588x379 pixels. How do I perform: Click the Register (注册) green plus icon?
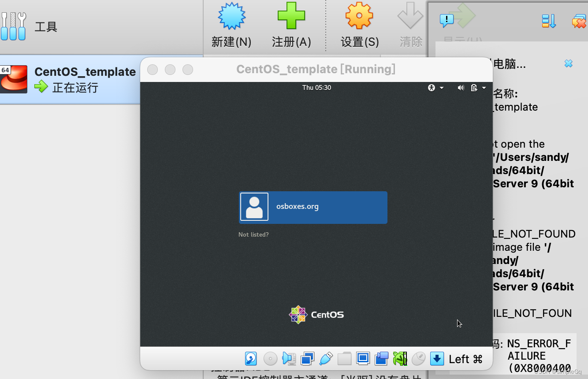point(291,16)
